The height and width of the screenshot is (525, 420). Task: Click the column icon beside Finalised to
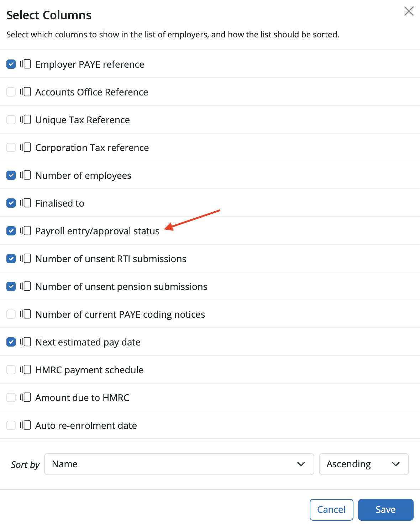click(x=25, y=203)
